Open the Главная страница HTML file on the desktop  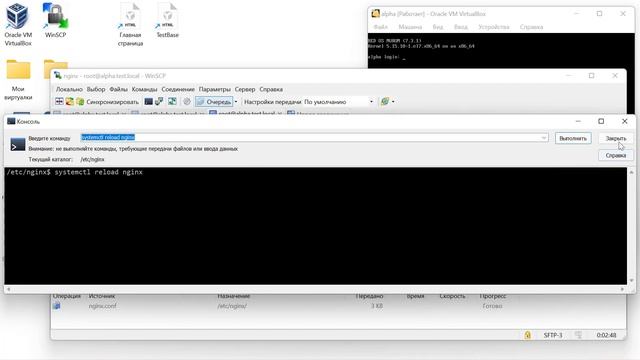(x=130, y=24)
